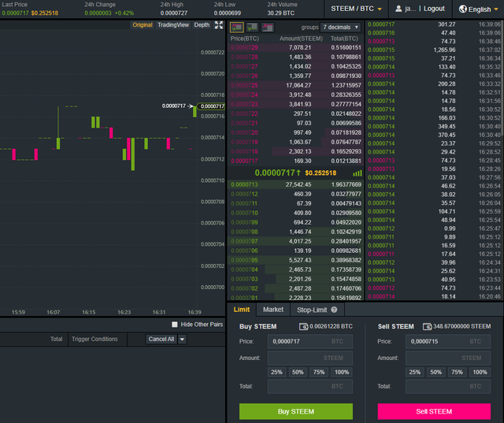
Task: Click trade history row at 16:33:32
Action: point(434,84)
